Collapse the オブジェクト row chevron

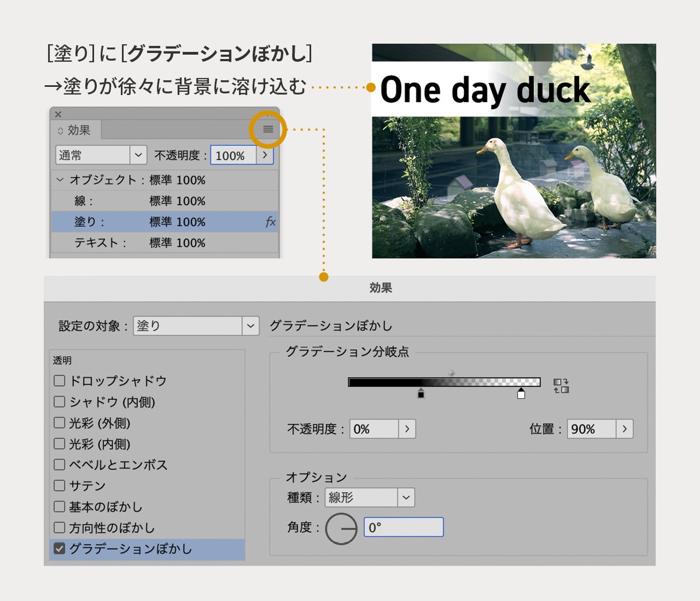pos(60,180)
